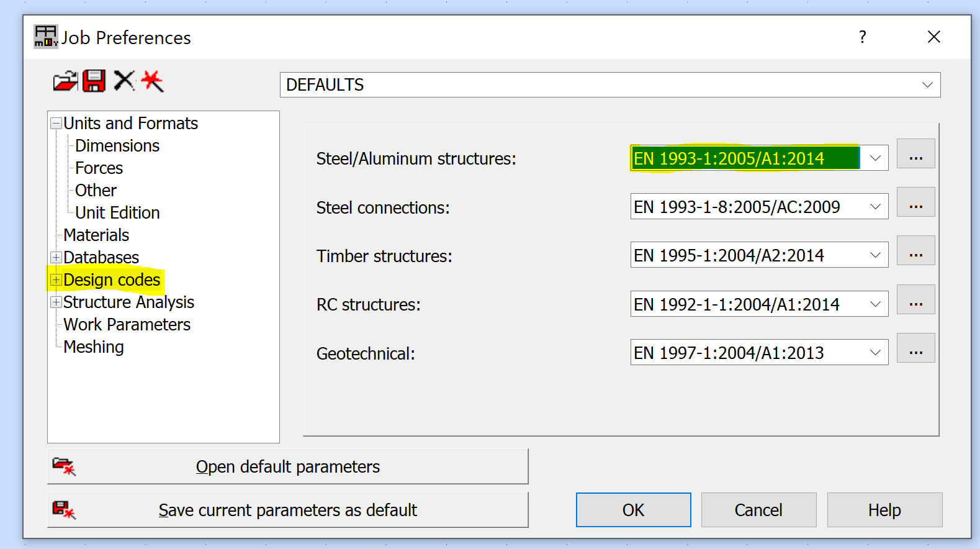Expand the Design codes tree node
Viewport: 980px width, 549px height.
pyautogui.click(x=56, y=279)
